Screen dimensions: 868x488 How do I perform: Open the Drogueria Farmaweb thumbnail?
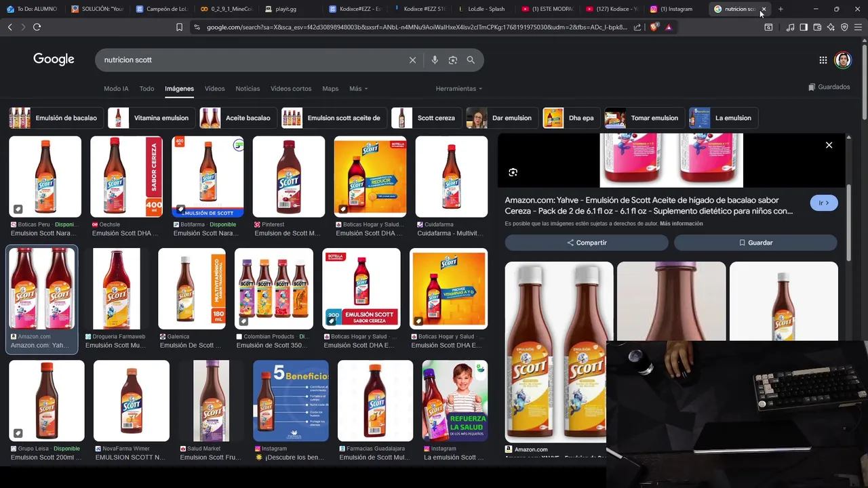117,289
